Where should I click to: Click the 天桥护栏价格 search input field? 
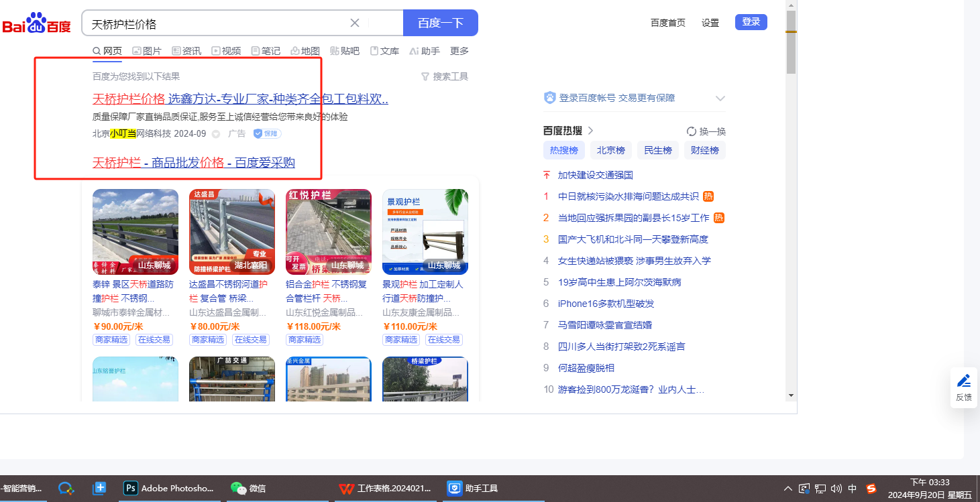point(215,23)
